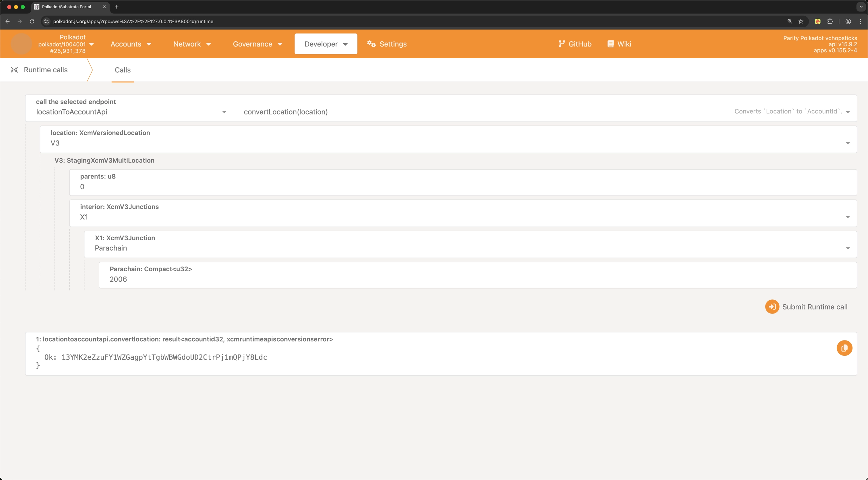Click the Polkadot chain logo circle
Viewport: 868px width, 480px height.
(21, 44)
